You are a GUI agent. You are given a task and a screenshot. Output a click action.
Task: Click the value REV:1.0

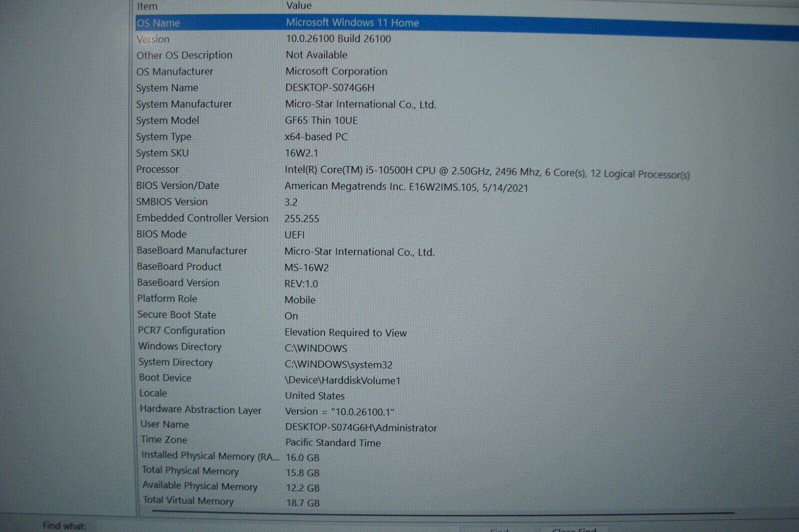click(x=301, y=283)
